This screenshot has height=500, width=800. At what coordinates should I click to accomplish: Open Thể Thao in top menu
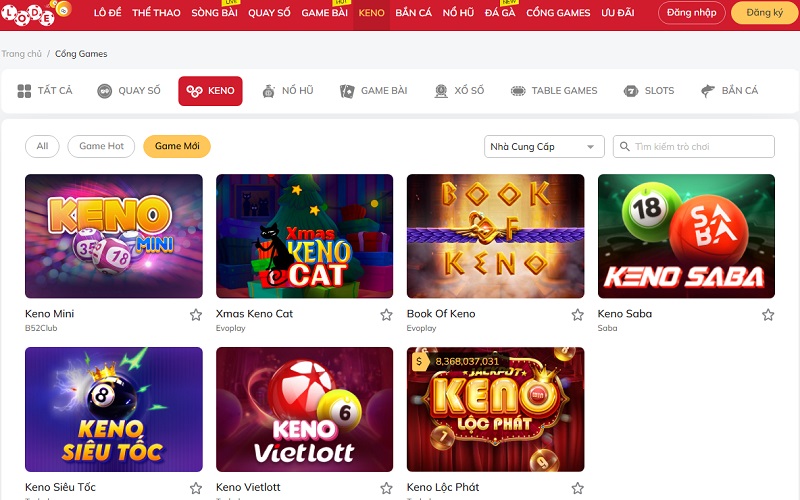click(156, 13)
